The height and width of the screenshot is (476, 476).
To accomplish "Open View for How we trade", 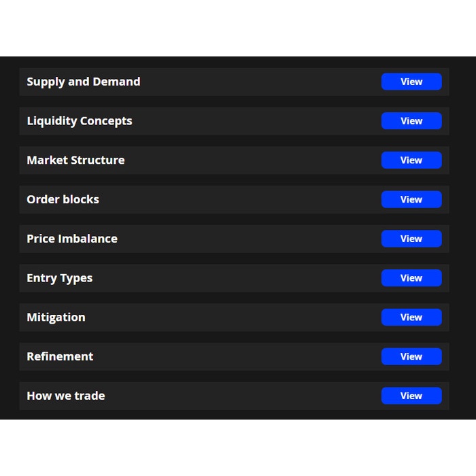I will [411, 396].
